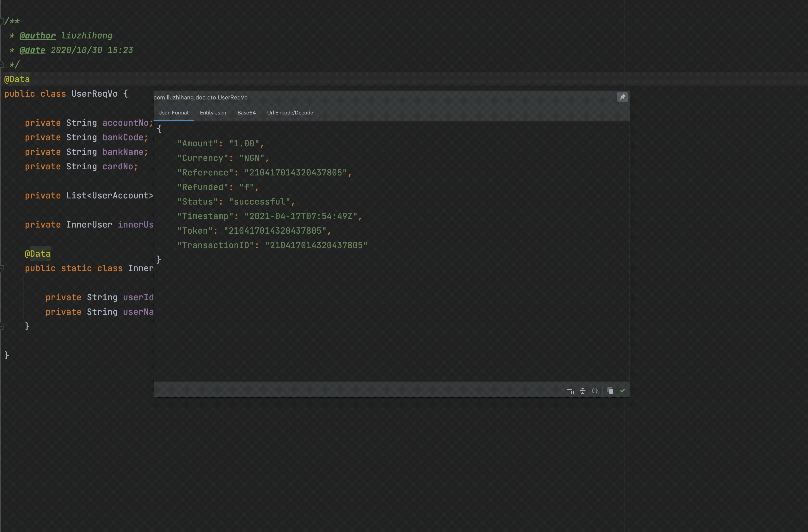Click the "Currency": "NGN" line
The height and width of the screenshot is (532, 808).
[223, 158]
